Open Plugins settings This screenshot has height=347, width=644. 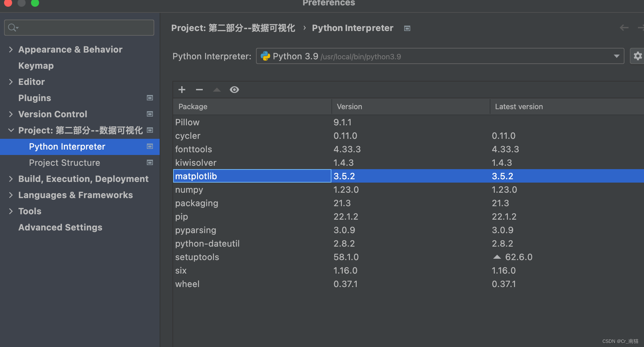click(x=35, y=98)
